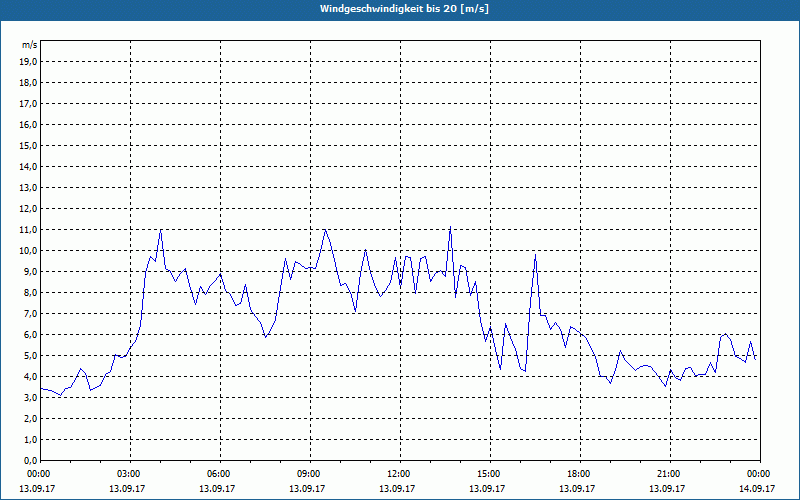The image size is (800, 500).
Task: Select the 1,0 y-axis label
Action: (x=30, y=440)
